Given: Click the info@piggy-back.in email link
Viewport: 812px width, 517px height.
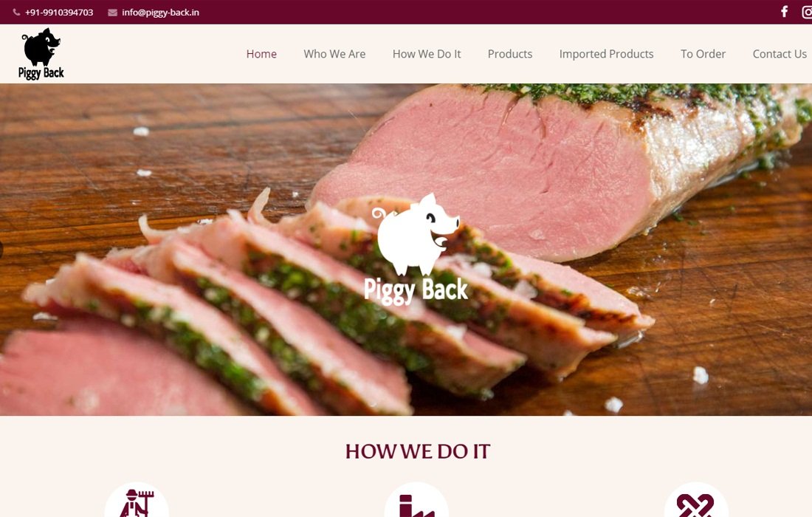Looking at the screenshot, I should point(160,13).
